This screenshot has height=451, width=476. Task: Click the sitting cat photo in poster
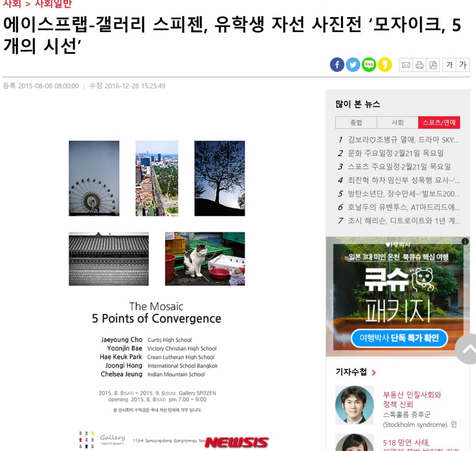(205, 259)
